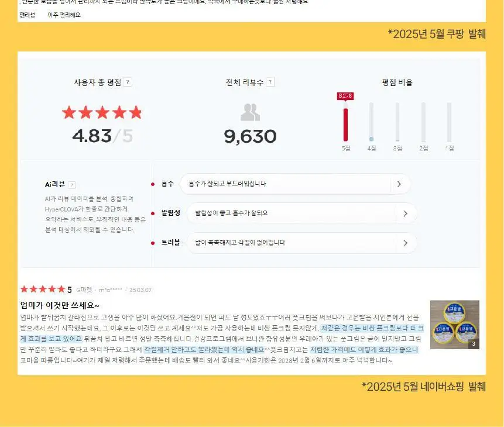Click the 8,278 count label above 5점 bar

point(345,96)
